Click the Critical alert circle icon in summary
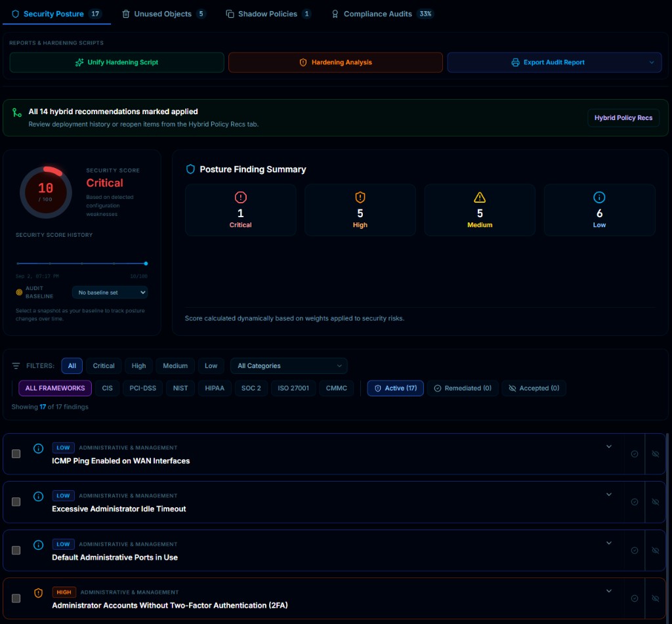This screenshot has width=672, height=624. click(x=240, y=197)
